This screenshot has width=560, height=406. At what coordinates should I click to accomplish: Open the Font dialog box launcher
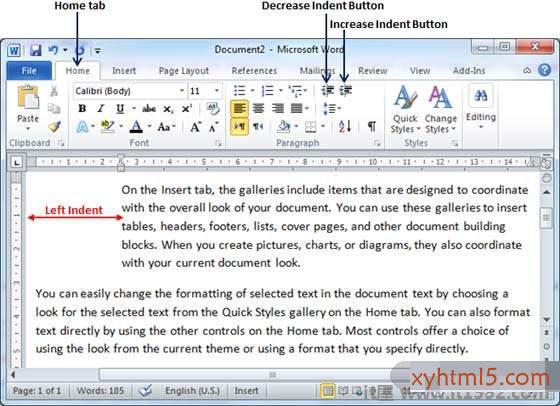pyautogui.click(x=218, y=144)
